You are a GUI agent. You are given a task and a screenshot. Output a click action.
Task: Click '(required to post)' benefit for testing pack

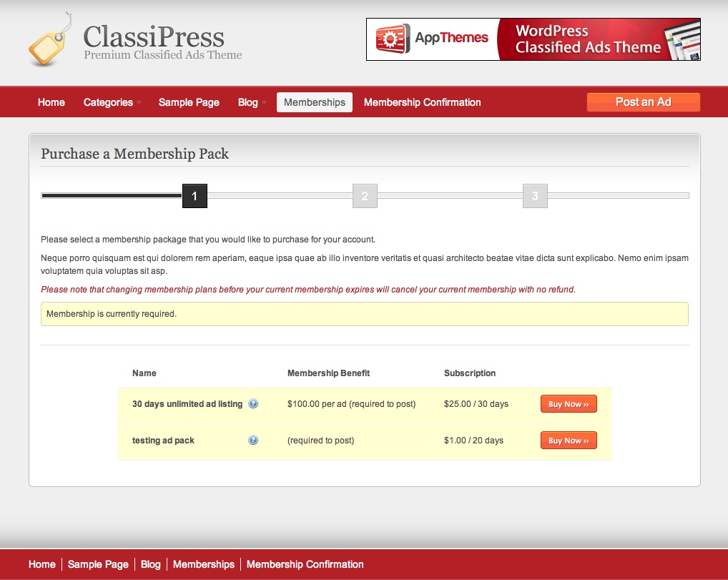(320, 441)
